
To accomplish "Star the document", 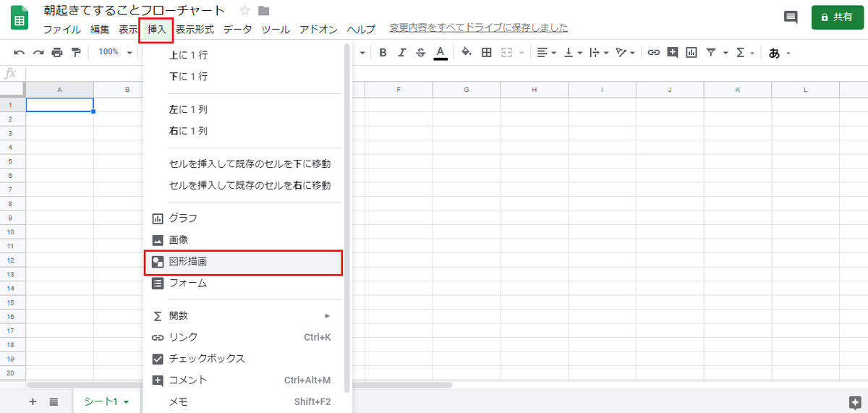I will [244, 11].
